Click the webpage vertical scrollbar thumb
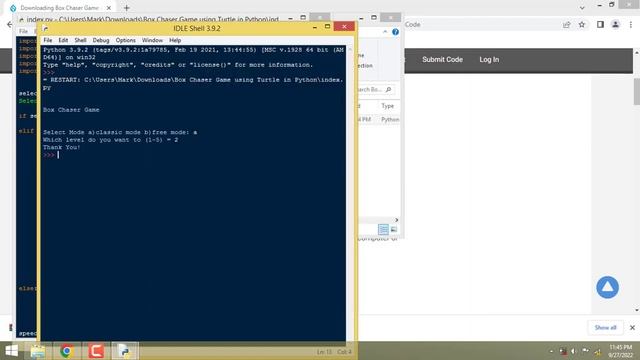The image size is (640, 360). click(x=636, y=91)
